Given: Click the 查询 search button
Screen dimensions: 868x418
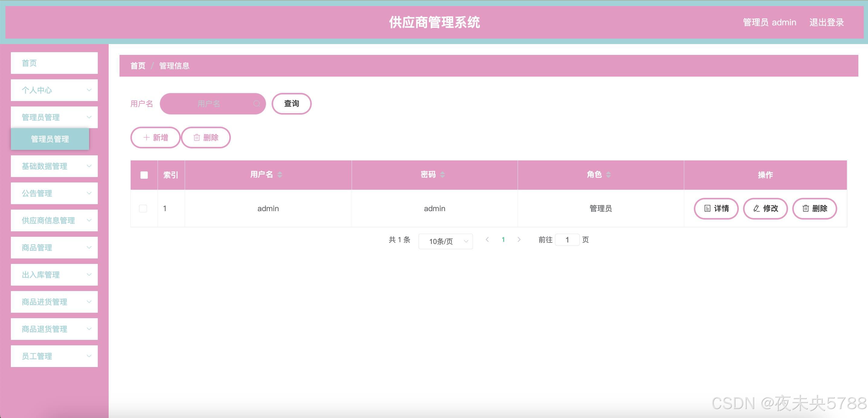Looking at the screenshot, I should tap(292, 104).
